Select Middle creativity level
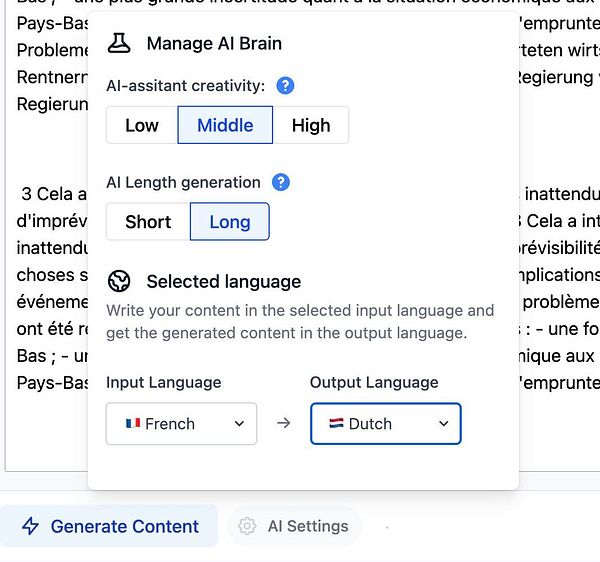Viewport: 600px width, 562px height. (225, 125)
